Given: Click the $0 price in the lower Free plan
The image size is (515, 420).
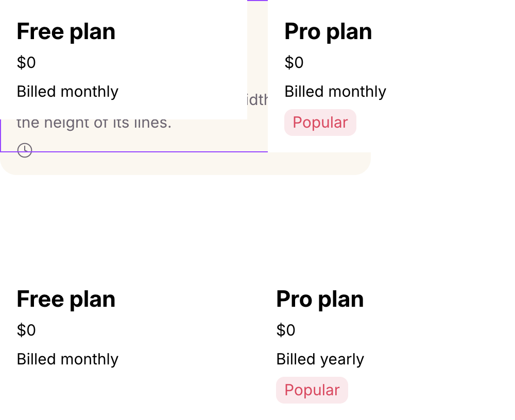Looking at the screenshot, I should click(26, 330).
